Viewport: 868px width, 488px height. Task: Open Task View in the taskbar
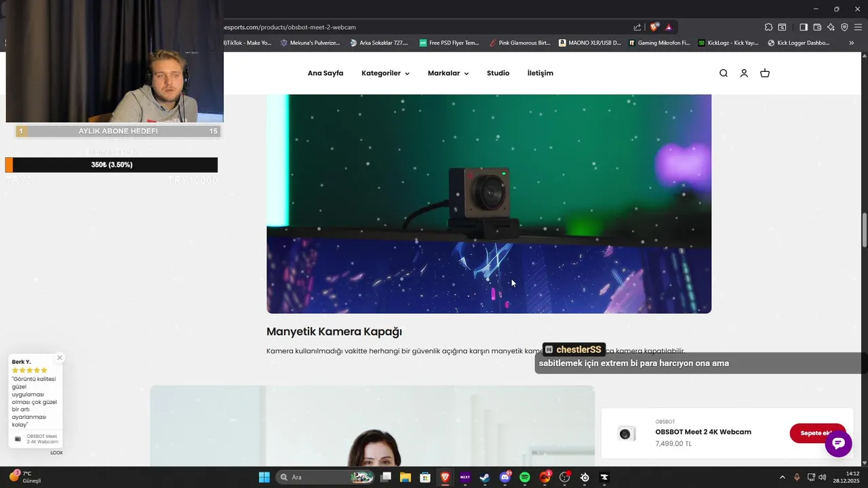386,477
